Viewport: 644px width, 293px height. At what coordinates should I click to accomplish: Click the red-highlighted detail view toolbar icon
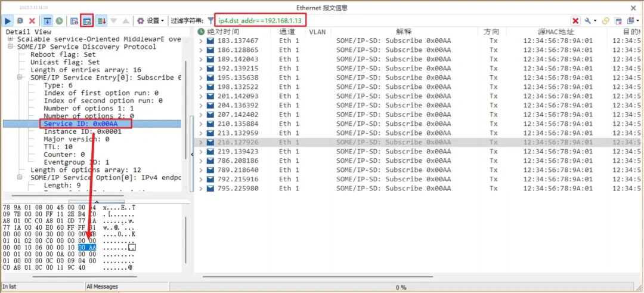[87, 21]
